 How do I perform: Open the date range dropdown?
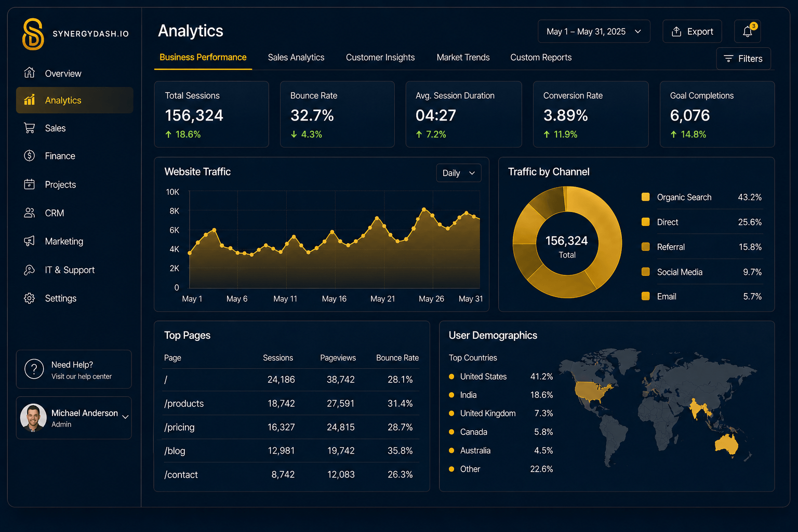(x=594, y=31)
